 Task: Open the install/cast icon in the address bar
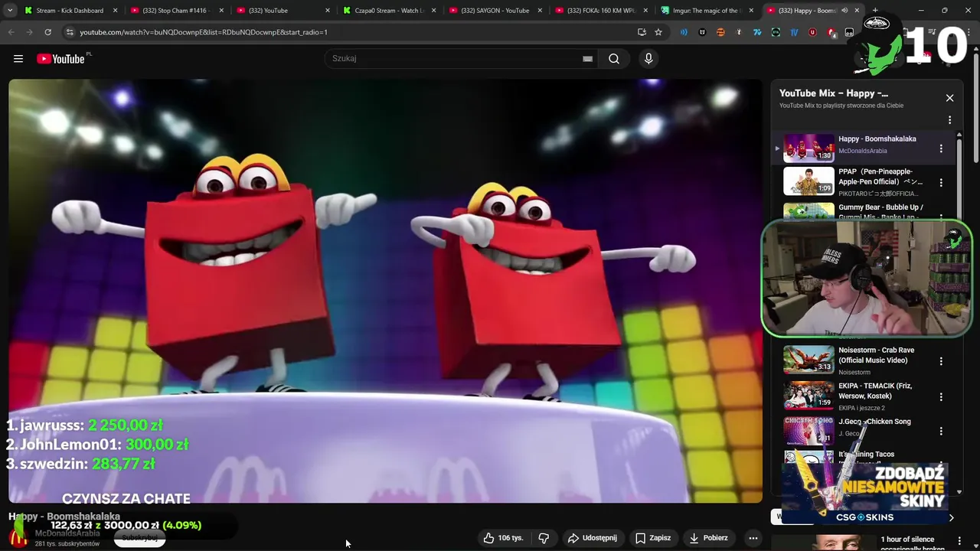pyautogui.click(x=642, y=32)
